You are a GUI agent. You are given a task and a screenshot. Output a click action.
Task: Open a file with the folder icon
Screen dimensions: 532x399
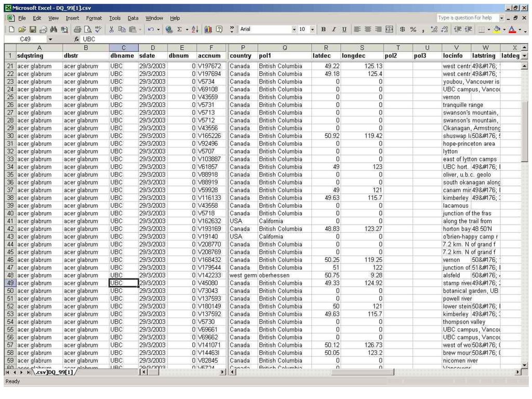[x=22, y=30]
